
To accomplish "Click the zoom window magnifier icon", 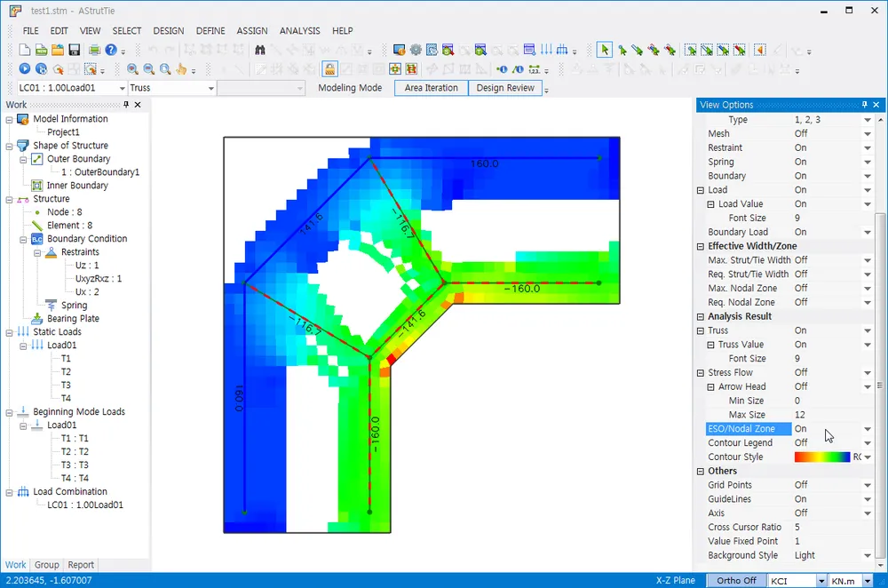I will click(165, 69).
